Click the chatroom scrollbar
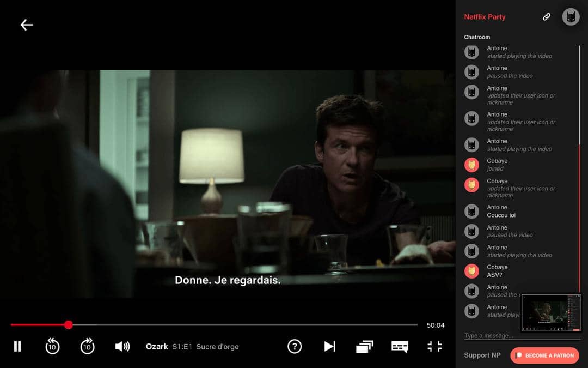Image resolution: width=588 pixels, height=368 pixels. point(579,93)
